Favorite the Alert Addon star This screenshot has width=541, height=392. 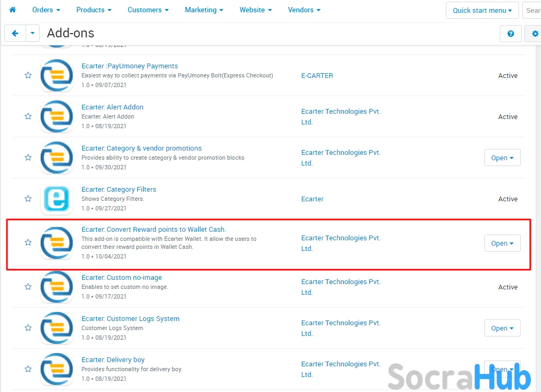[28, 116]
